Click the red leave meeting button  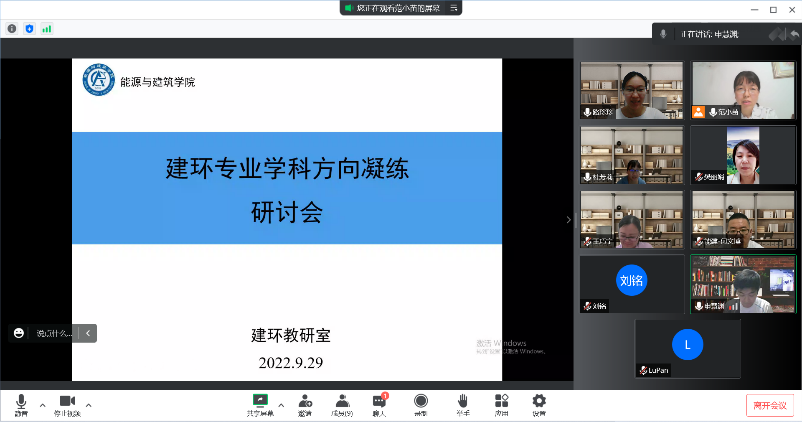point(770,405)
